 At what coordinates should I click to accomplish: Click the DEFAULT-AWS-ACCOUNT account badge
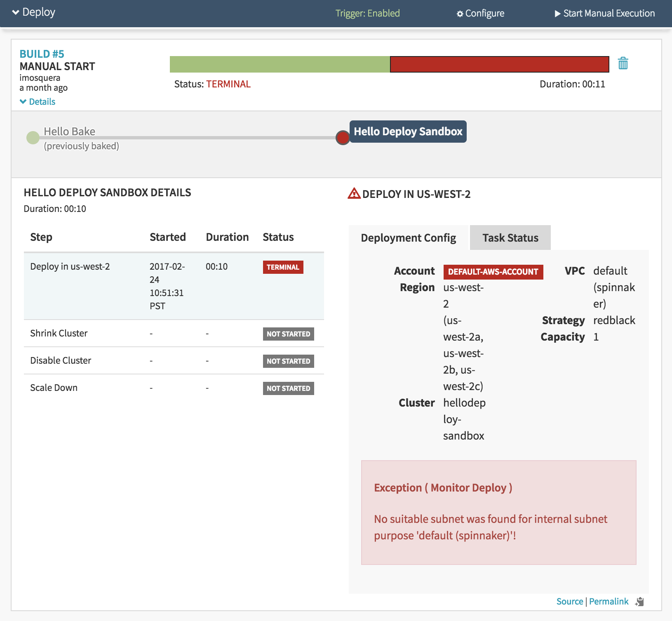click(493, 272)
